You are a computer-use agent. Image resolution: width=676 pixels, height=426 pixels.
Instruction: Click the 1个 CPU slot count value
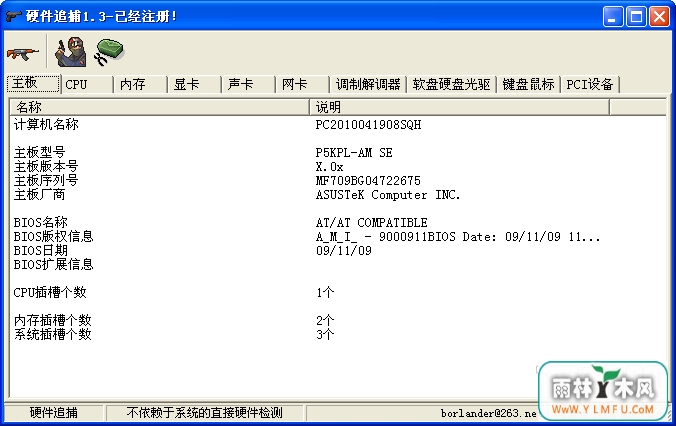(x=325, y=293)
